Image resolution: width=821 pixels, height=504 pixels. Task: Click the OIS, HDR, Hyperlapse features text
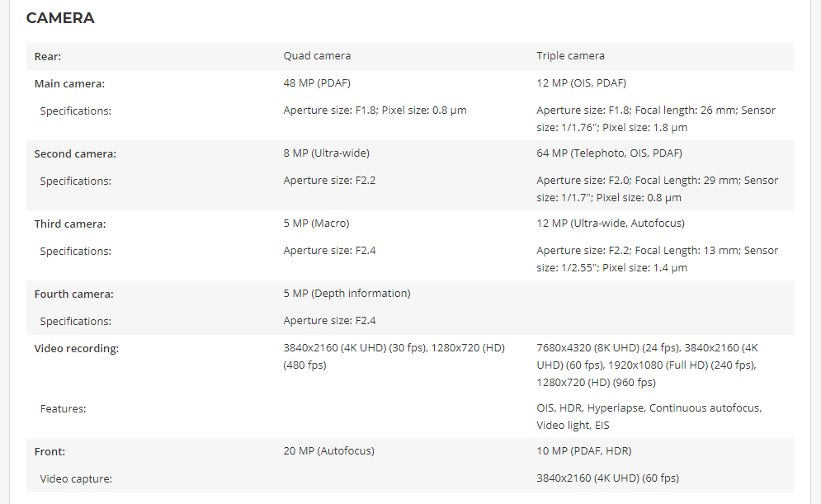point(649,417)
